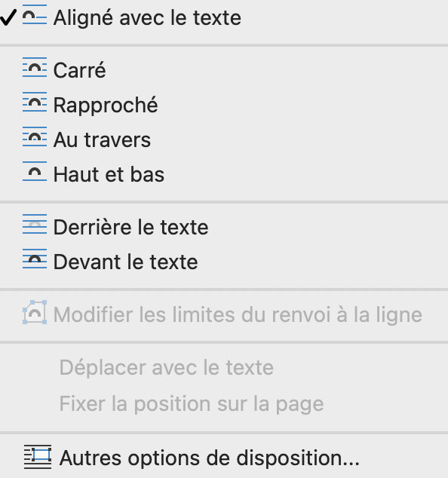This screenshot has height=478, width=448.
Task: Click the 'Autres options de disposition' icon
Action: [38, 457]
